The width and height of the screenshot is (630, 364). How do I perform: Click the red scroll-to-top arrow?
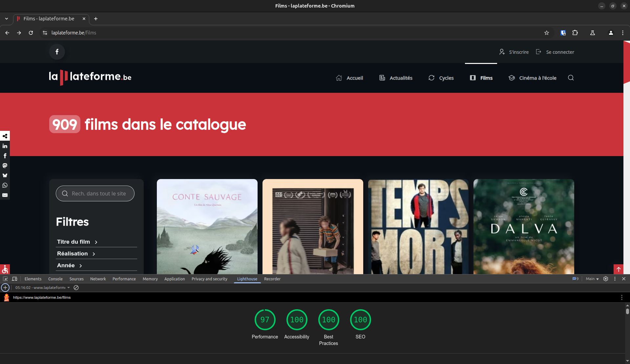click(x=619, y=269)
